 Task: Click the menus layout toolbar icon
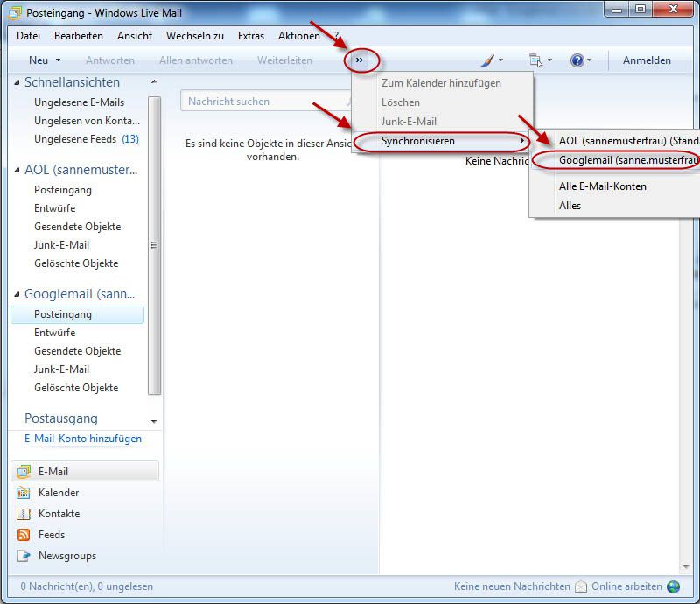(535, 60)
